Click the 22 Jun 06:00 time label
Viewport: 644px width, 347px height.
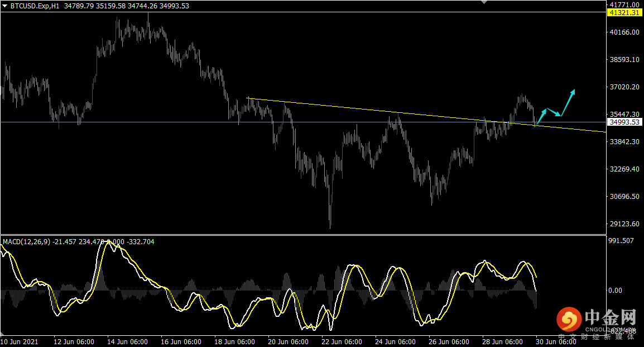(x=342, y=342)
